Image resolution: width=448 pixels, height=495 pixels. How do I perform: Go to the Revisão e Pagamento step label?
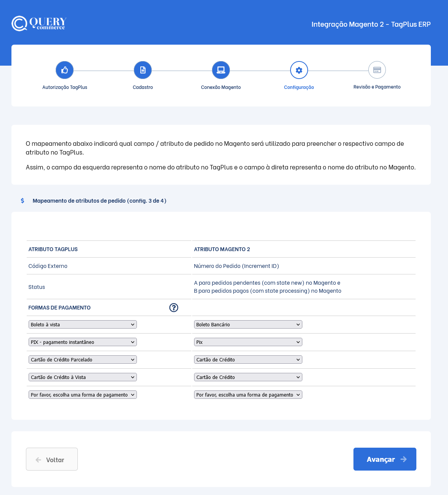point(377,87)
